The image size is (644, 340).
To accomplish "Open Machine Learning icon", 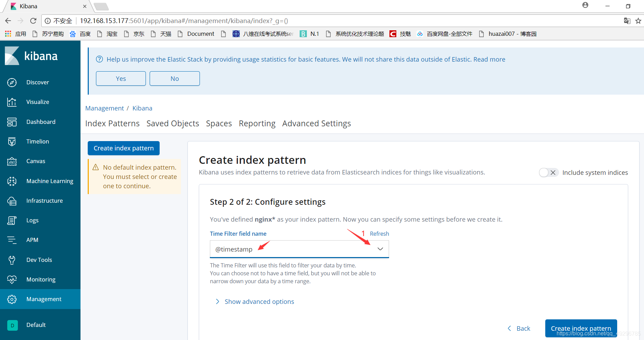I will (12, 181).
